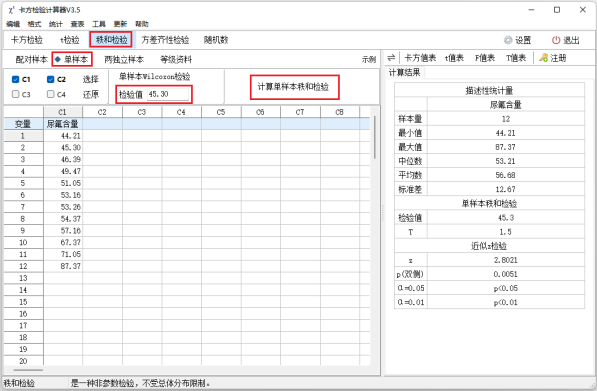Screen dimensions: 597x391
Task: Click data cell 49.47 in row 4
Action: [x=63, y=171]
